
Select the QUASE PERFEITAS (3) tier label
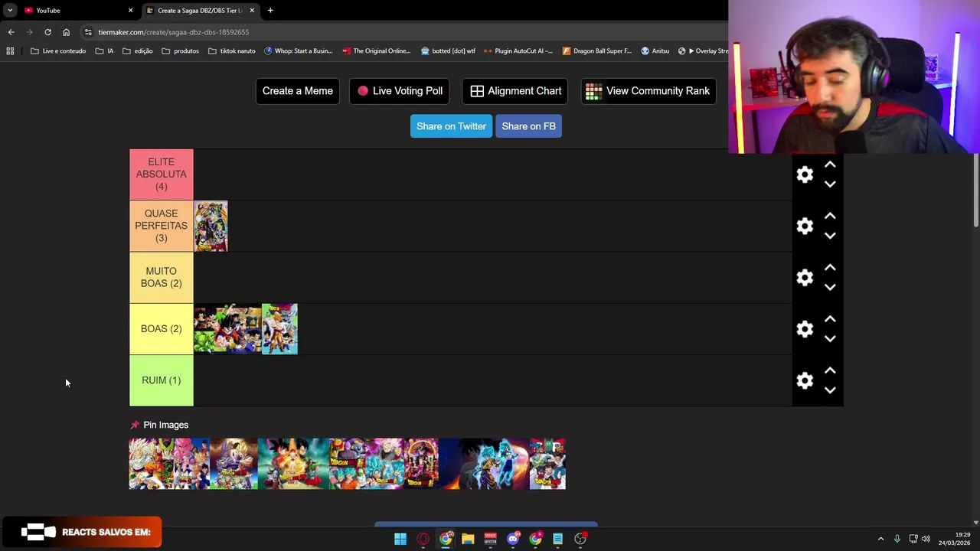(x=162, y=226)
